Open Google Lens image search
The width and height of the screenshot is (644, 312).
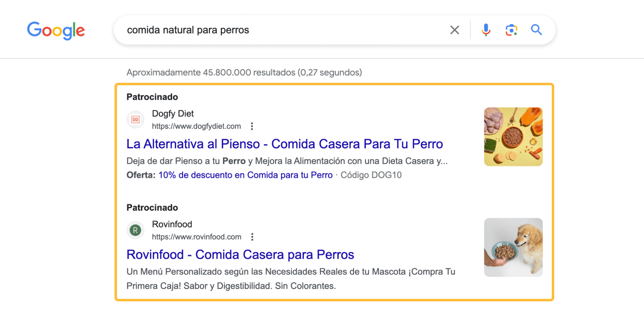point(511,30)
